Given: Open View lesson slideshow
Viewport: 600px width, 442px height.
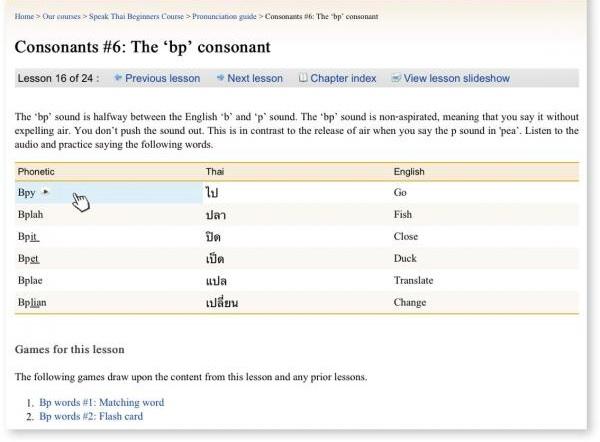Looking at the screenshot, I should tap(457, 78).
